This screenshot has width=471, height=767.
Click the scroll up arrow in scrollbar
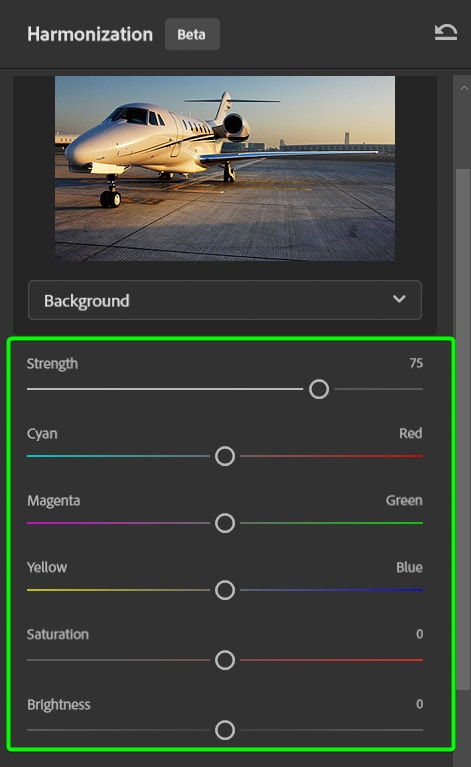tap(464, 89)
